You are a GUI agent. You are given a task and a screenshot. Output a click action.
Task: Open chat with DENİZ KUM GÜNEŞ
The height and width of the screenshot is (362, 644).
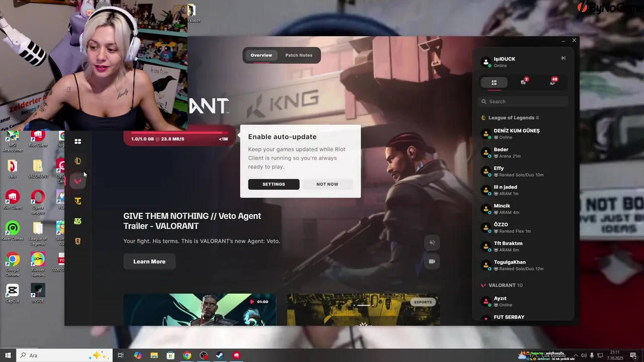point(523,134)
